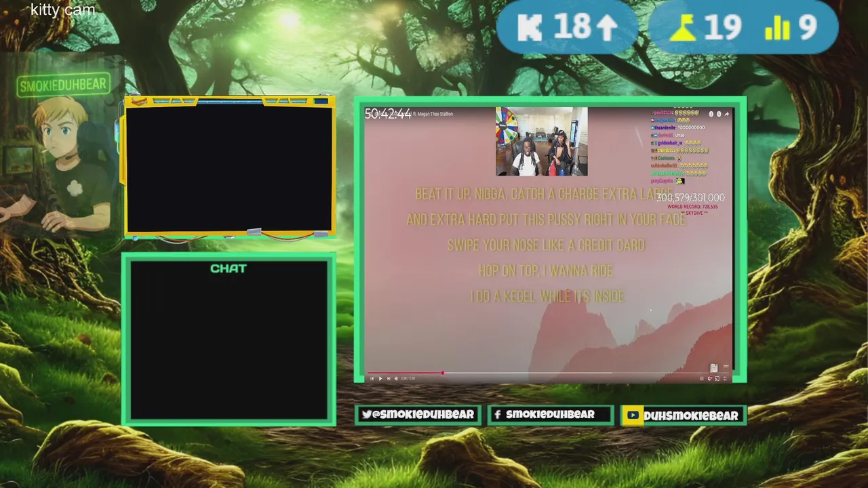The image size is (868, 488).
Task: Click the 'HOP ON TOP, I WANNA RIDE' lyric
Action: pos(546,270)
